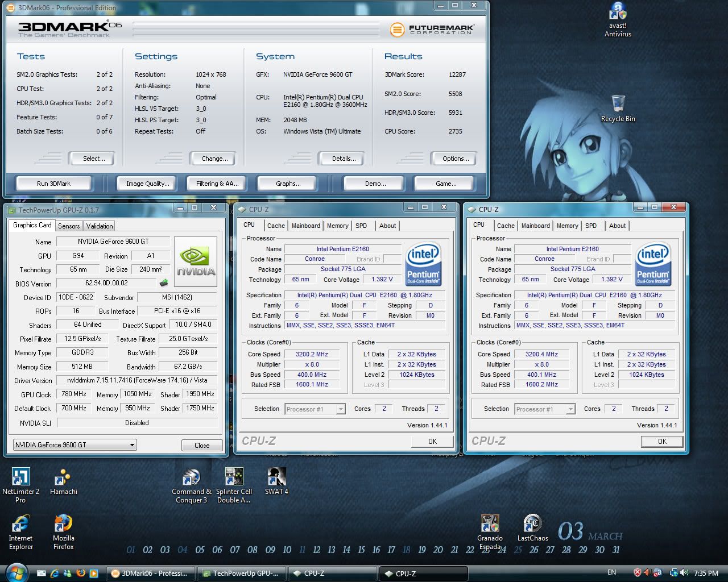Expand the NVIDIA GeForce 9600 GT dropdown
728x582 pixels.
[x=132, y=445]
